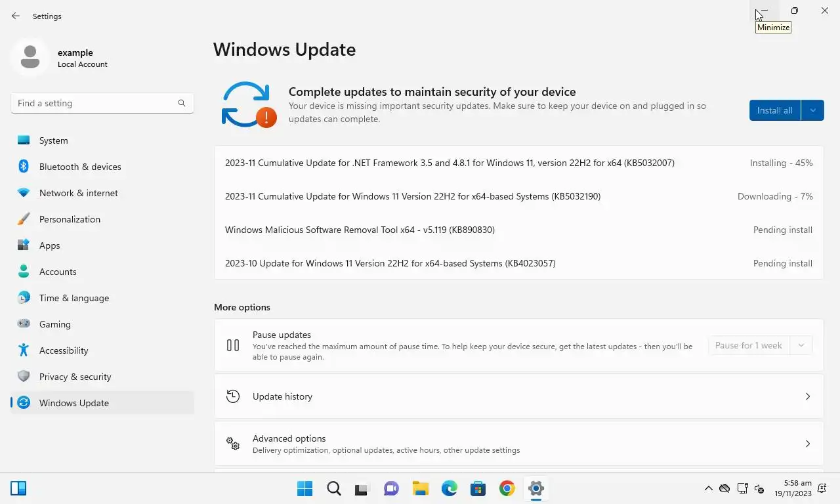Viewport: 840px width, 504px height.
Task: Open Task View on the taskbar
Action: 362,488
